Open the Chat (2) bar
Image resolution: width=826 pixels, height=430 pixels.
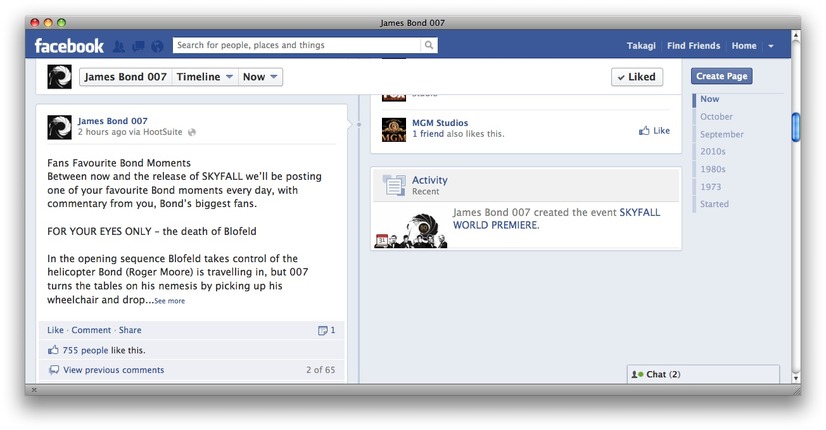(703, 374)
